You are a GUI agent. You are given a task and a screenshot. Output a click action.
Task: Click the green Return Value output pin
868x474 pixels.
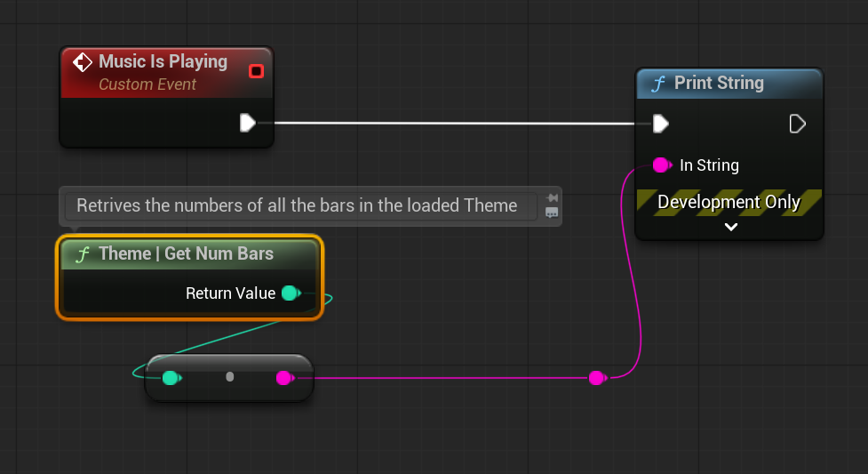click(290, 293)
